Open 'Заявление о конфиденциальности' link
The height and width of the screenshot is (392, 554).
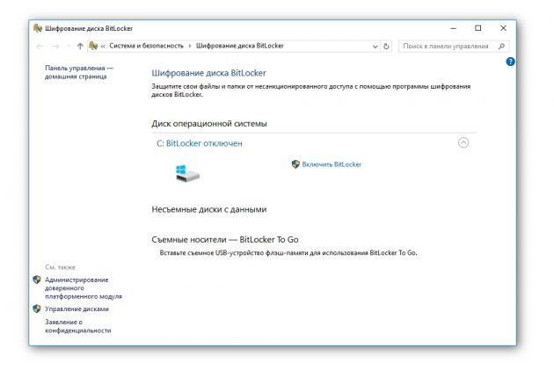tap(77, 326)
